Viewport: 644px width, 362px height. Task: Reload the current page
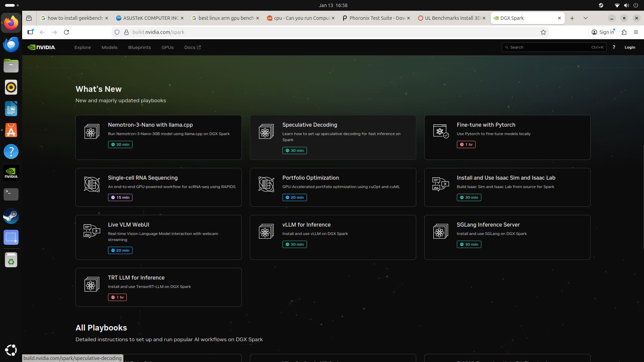[x=66, y=32]
